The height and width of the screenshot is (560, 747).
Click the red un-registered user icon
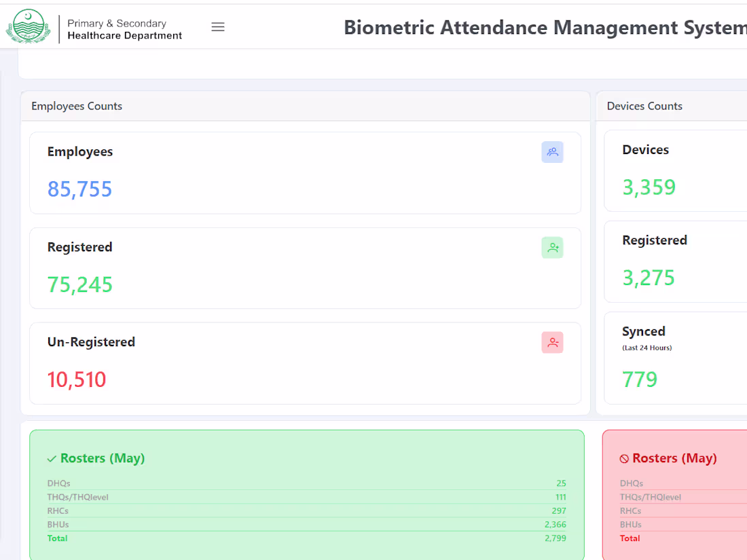coord(552,342)
